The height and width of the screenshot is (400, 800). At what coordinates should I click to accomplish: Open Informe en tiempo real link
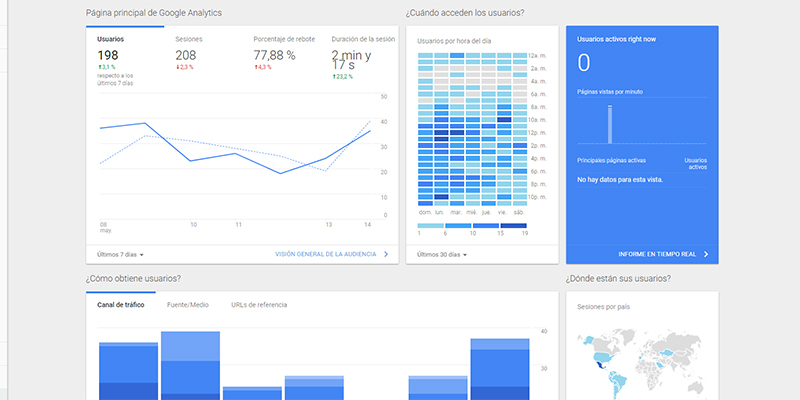click(657, 254)
